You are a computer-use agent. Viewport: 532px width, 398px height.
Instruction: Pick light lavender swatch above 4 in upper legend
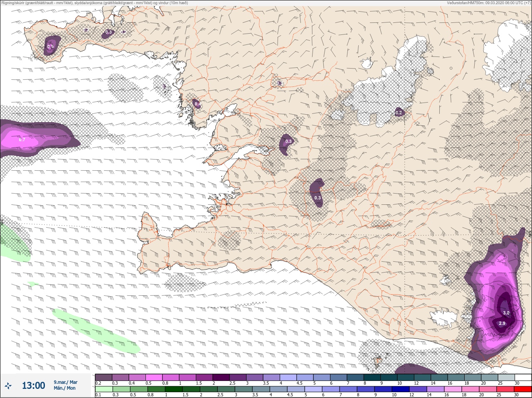288,377
